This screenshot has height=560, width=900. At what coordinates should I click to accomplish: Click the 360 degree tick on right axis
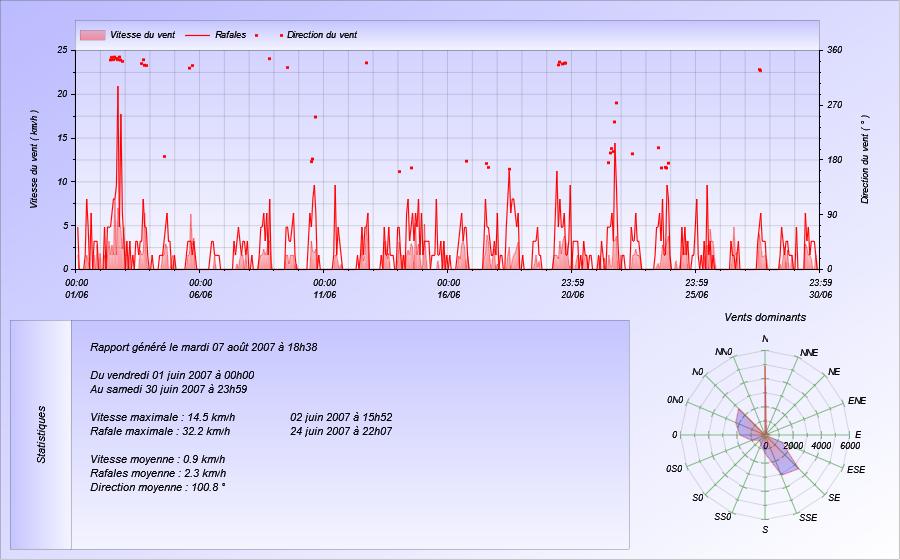[835, 50]
